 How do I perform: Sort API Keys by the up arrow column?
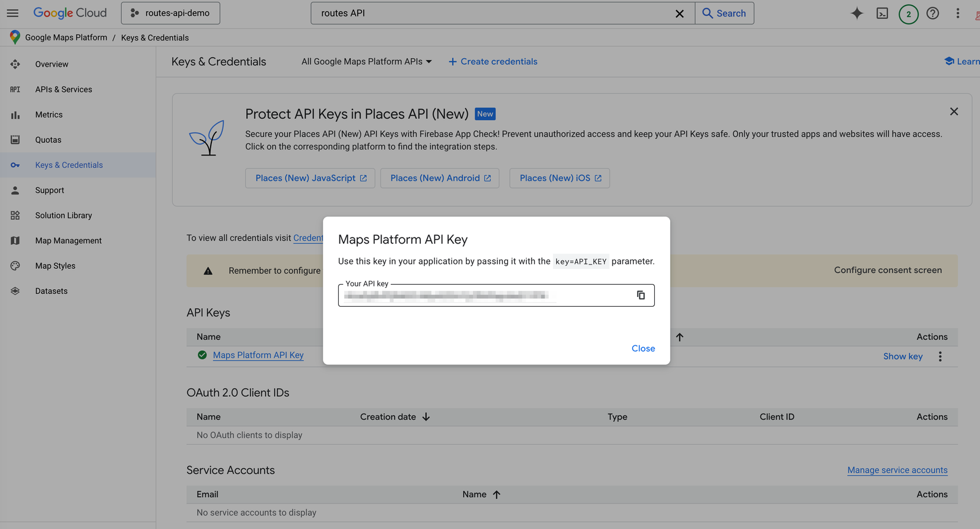[x=680, y=337]
